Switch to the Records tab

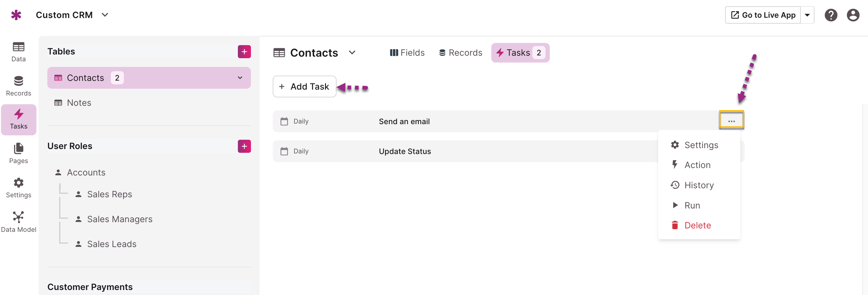pyautogui.click(x=461, y=53)
